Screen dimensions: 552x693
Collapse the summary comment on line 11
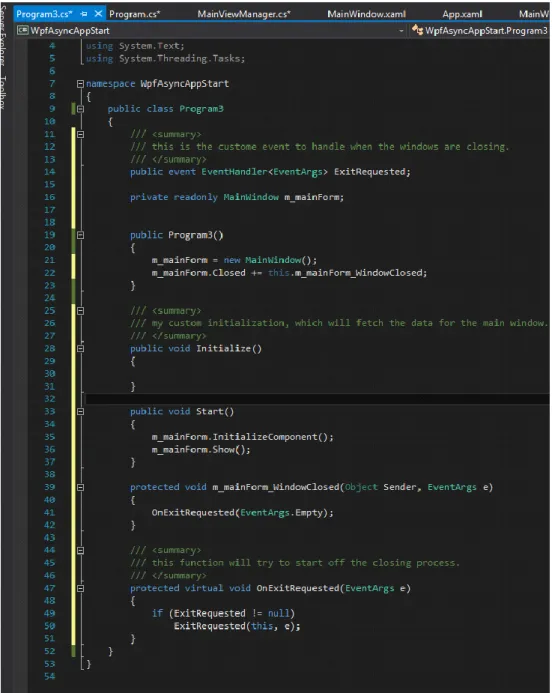click(x=80, y=134)
